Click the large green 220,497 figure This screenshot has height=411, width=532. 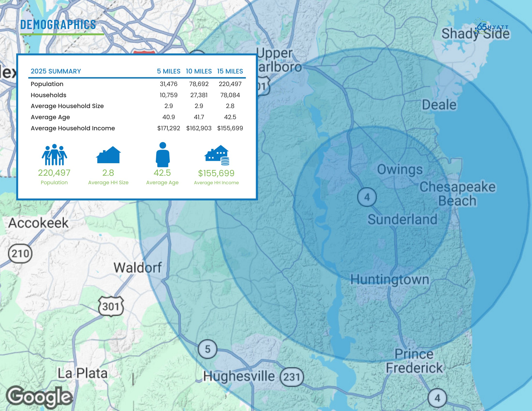[x=54, y=173]
